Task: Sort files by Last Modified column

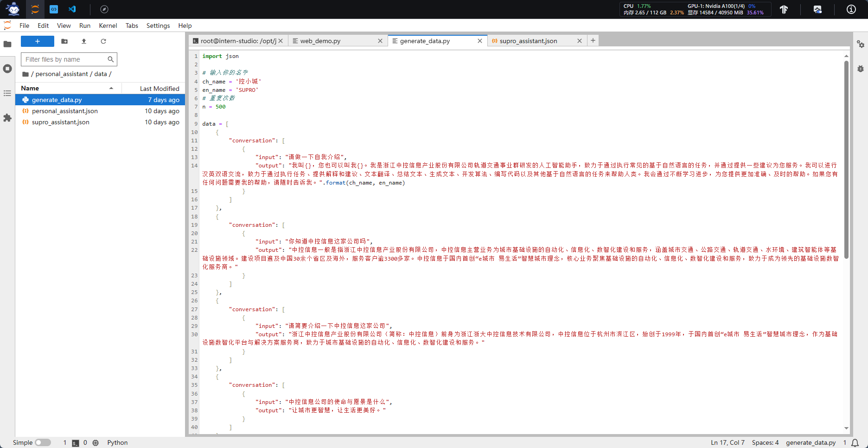Action: (153, 88)
